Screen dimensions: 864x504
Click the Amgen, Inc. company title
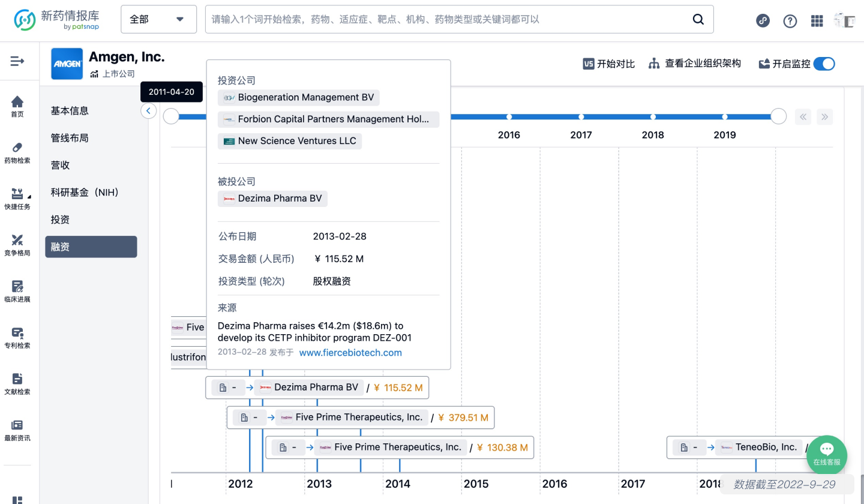coord(127,57)
